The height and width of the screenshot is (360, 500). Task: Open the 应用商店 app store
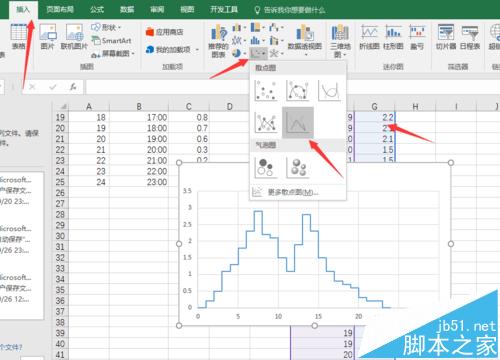(165, 32)
